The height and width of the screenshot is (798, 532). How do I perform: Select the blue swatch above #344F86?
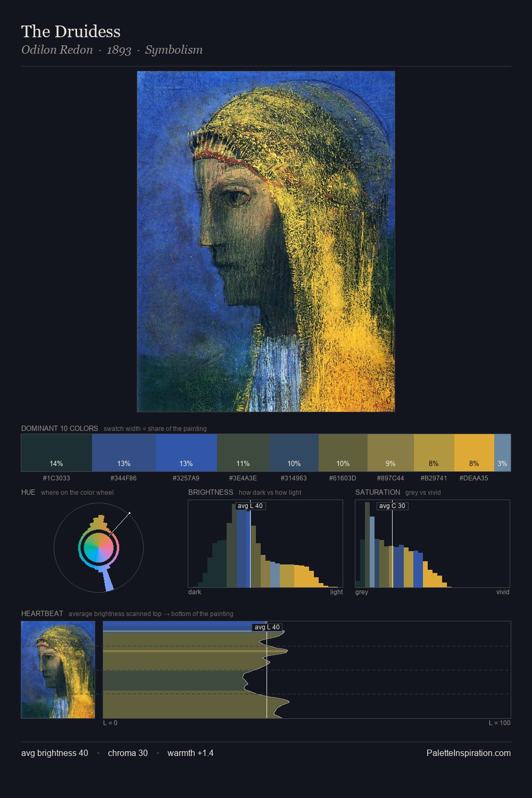click(x=124, y=453)
